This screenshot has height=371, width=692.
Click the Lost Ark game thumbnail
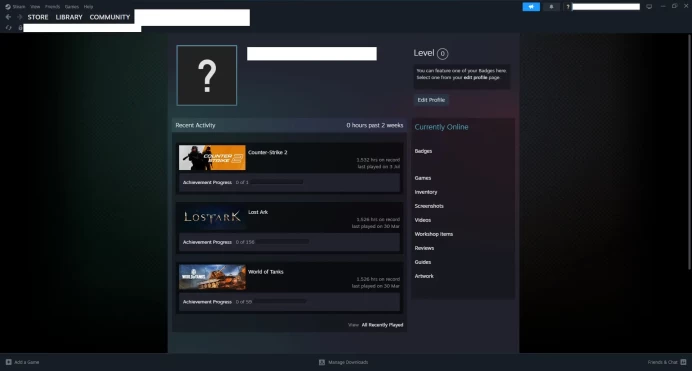[x=212, y=217]
